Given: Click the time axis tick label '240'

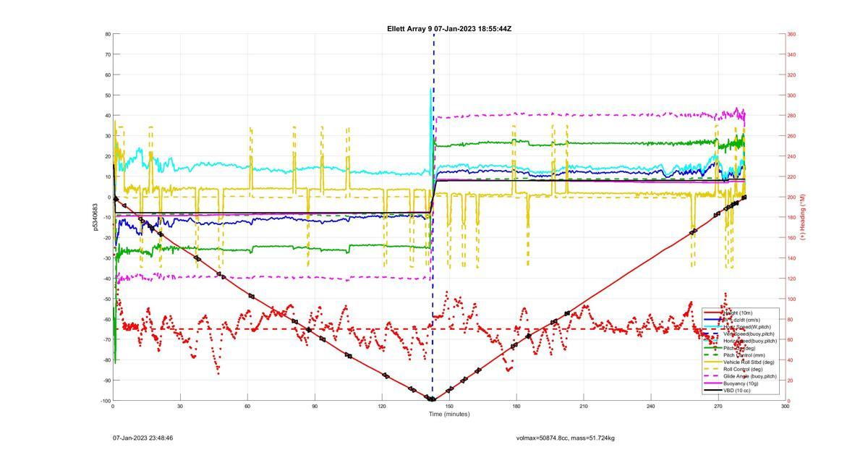Looking at the screenshot, I should (x=651, y=406).
